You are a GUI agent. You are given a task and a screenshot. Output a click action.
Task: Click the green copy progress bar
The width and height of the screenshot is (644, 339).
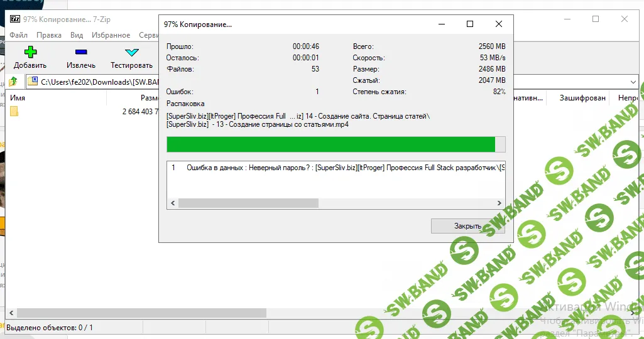pyautogui.click(x=331, y=144)
